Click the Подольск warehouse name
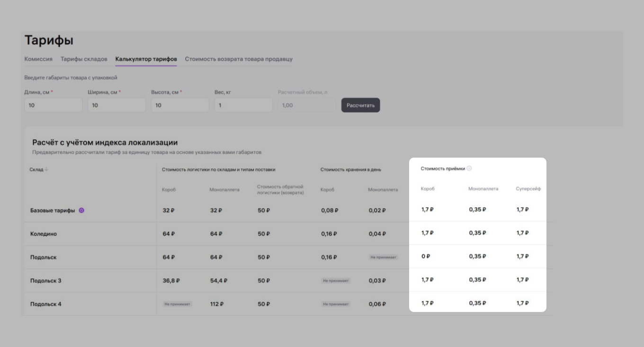 [x=44, y=258]
